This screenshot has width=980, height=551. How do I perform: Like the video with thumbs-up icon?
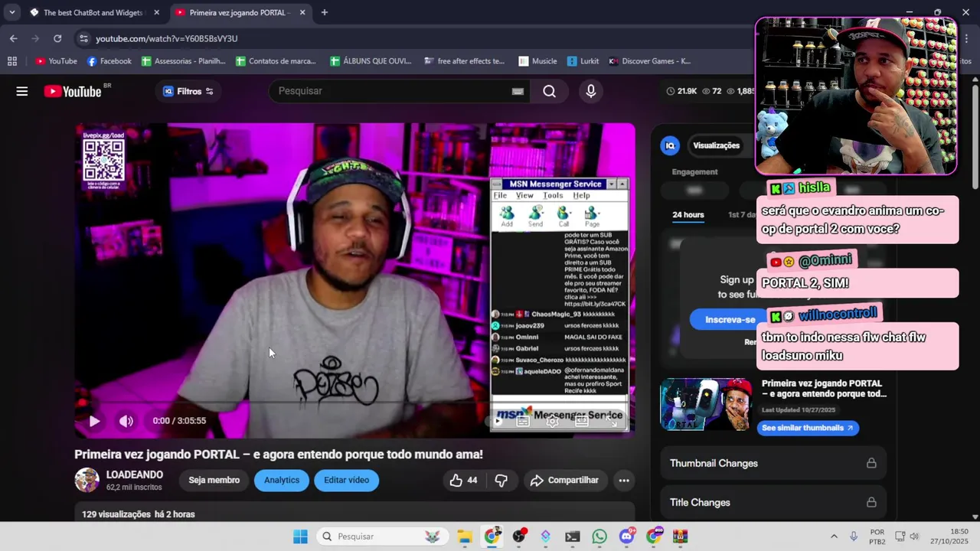click(x=463, y=480)
